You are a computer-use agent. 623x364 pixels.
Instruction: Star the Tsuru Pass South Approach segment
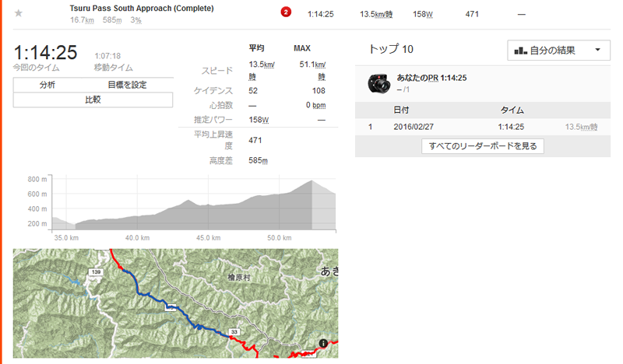pos(18,13)
